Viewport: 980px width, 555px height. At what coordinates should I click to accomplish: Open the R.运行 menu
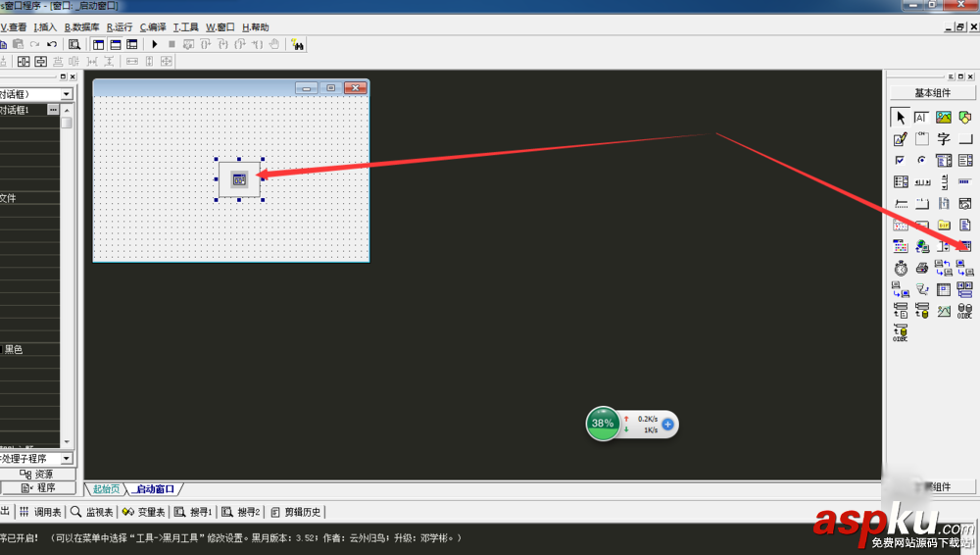(x=120, y=26)
